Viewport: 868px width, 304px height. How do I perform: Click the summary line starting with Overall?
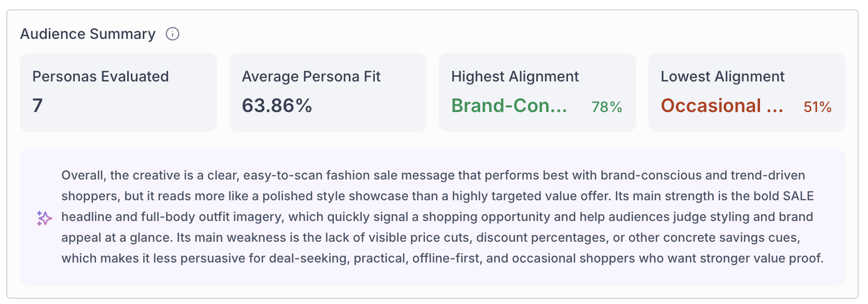point(433,175)
